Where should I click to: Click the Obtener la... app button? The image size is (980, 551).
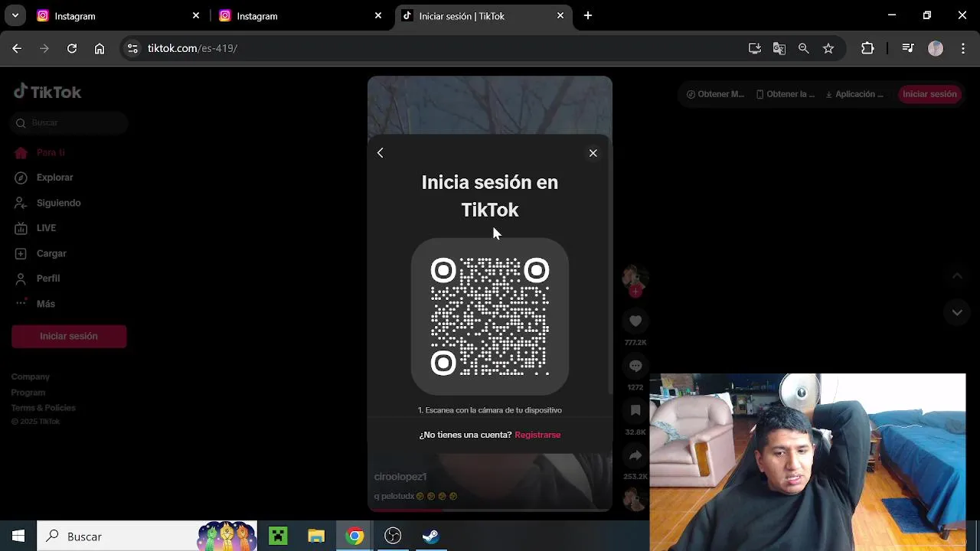pos(786,94)
